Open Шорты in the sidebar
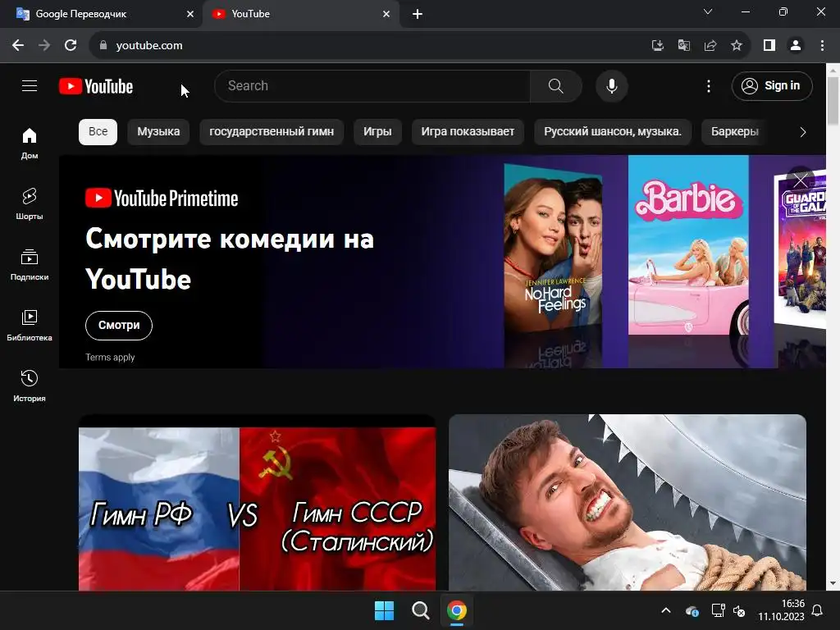The height and width of the screenshot is (630, 840). tap(30, 204)
